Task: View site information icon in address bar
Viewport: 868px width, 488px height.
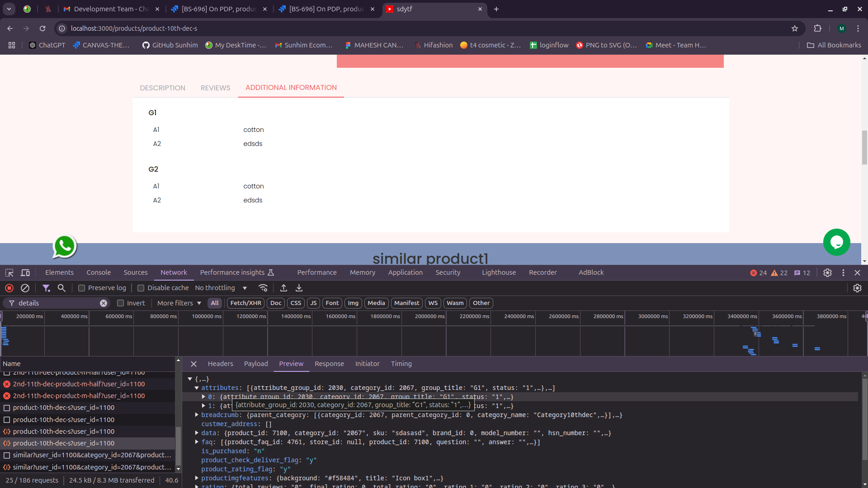Action: (x=62, y=28)
